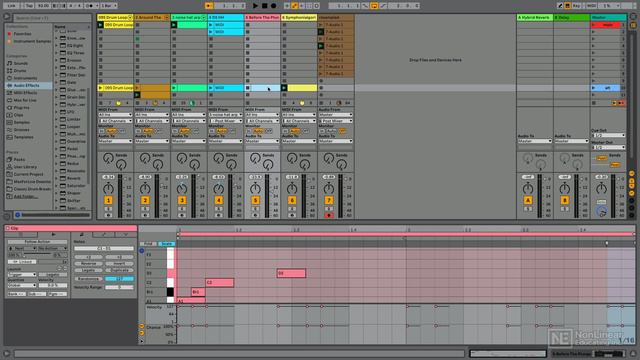Open Packs under Places
The height and width of the screenshot is (360, 640).
click(19, 160)
